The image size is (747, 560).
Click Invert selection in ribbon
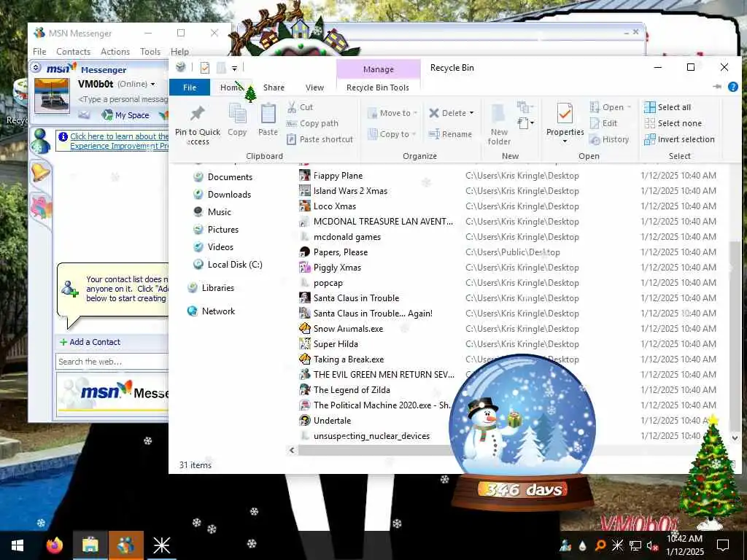tap(679, 139)
